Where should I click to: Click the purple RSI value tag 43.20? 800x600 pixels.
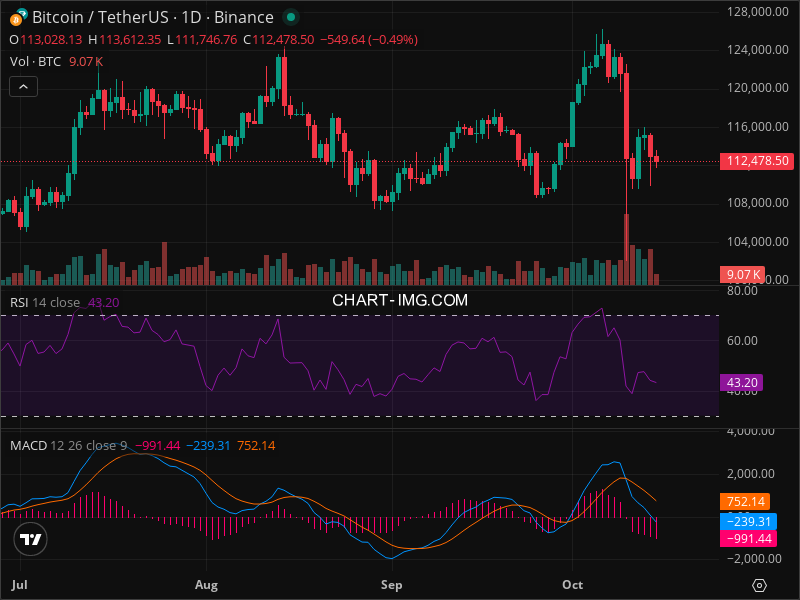point(742,382)
